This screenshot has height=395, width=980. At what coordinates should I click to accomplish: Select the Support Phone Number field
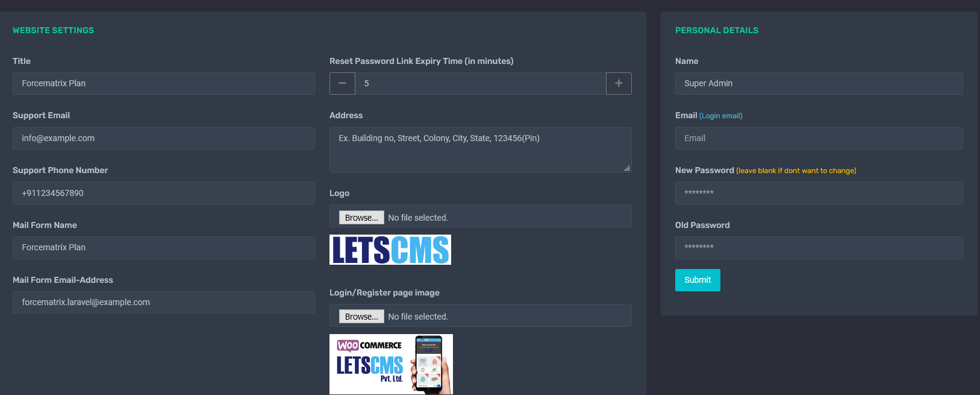[163, 193]
